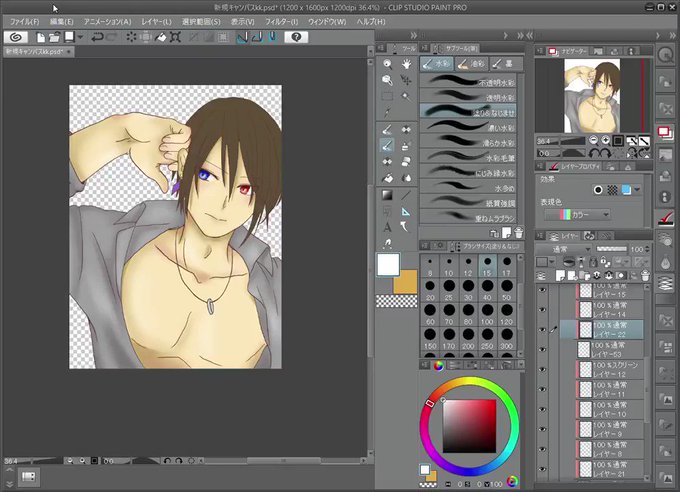Viewport: 680px width, 492px height.
Task: Open the tool palette menu button
Action: 380,48
